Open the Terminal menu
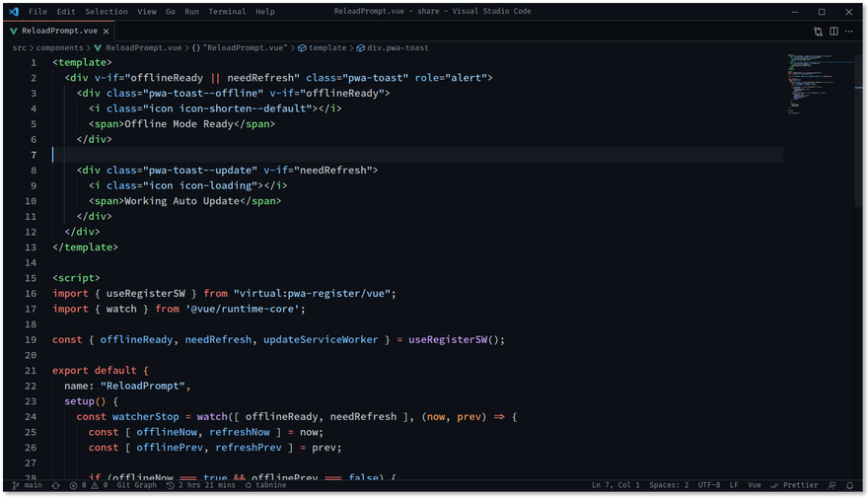Viewport: 868px width, 497px height. click(x=227, y=12)
